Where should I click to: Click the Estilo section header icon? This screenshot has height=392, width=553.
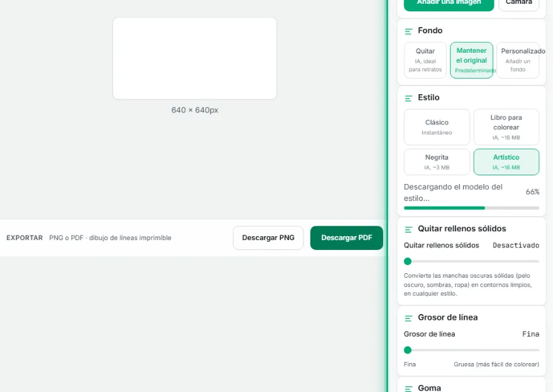[408, 99]
